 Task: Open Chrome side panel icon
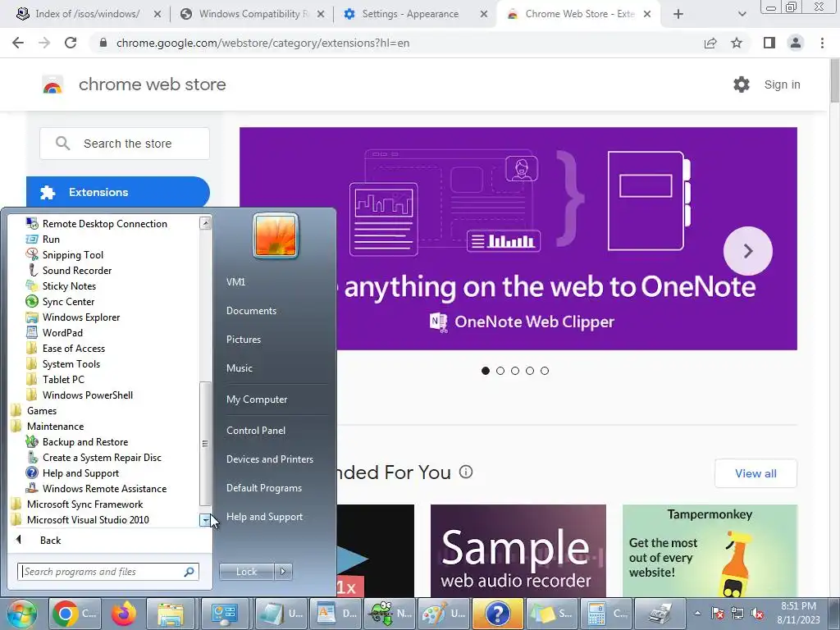click(x=769, y=43)
